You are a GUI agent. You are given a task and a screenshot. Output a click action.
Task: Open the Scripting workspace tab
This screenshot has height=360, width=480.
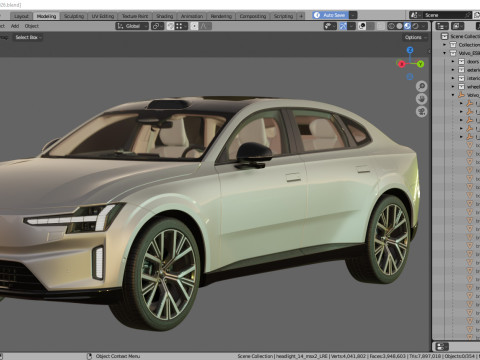click(283, 16)
